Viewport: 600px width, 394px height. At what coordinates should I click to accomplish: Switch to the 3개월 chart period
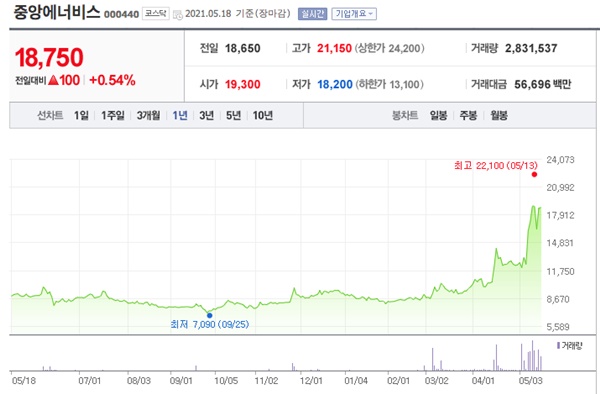pos(148,115)
